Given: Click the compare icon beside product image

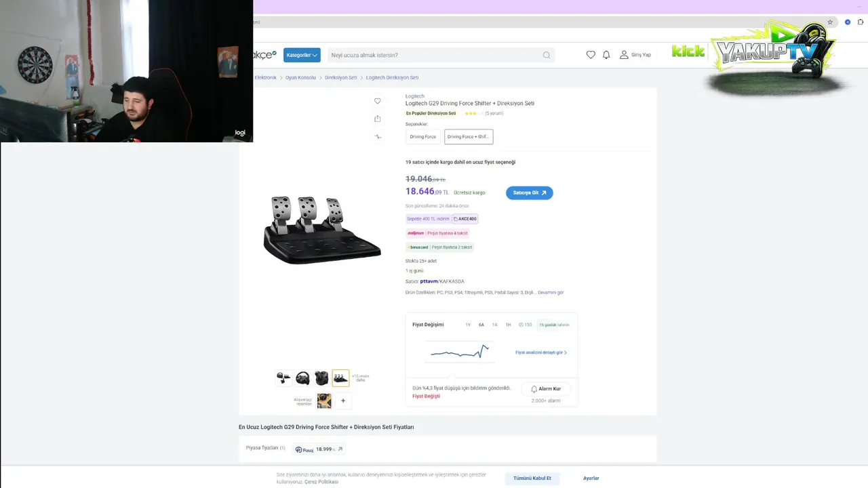Looking at the screenshot, I should pos(378,136).
